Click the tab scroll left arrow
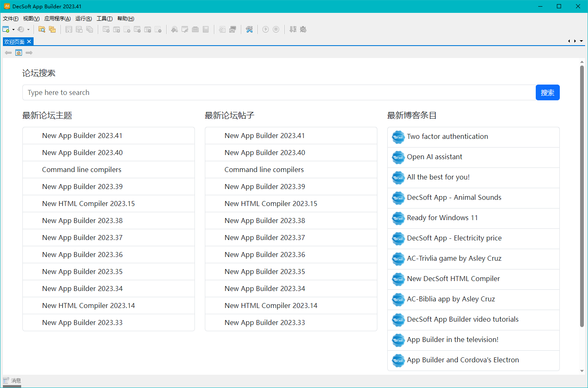Viewport: 588px width, 388px height. point(569,41)
